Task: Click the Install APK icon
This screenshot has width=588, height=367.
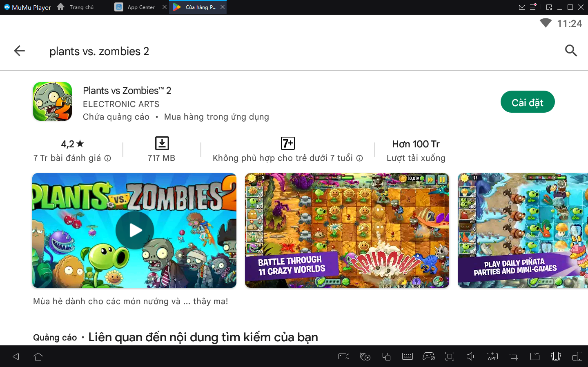Action: click(492, 356)
